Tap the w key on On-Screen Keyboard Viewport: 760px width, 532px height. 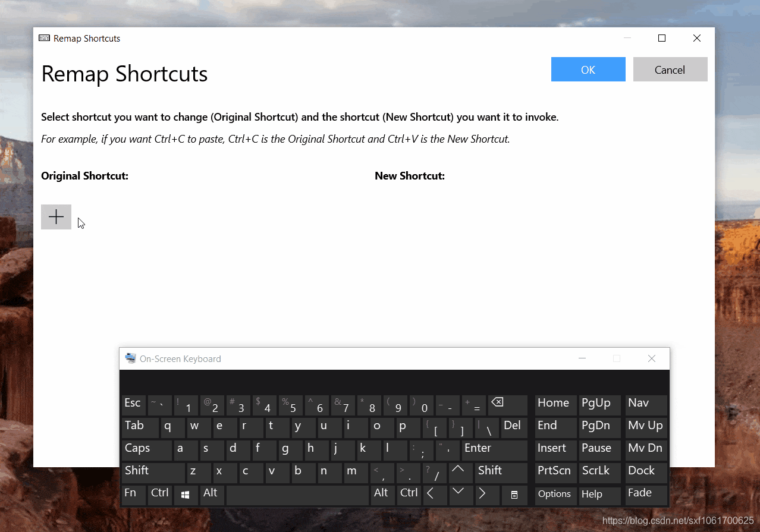[x=199, y=427]
